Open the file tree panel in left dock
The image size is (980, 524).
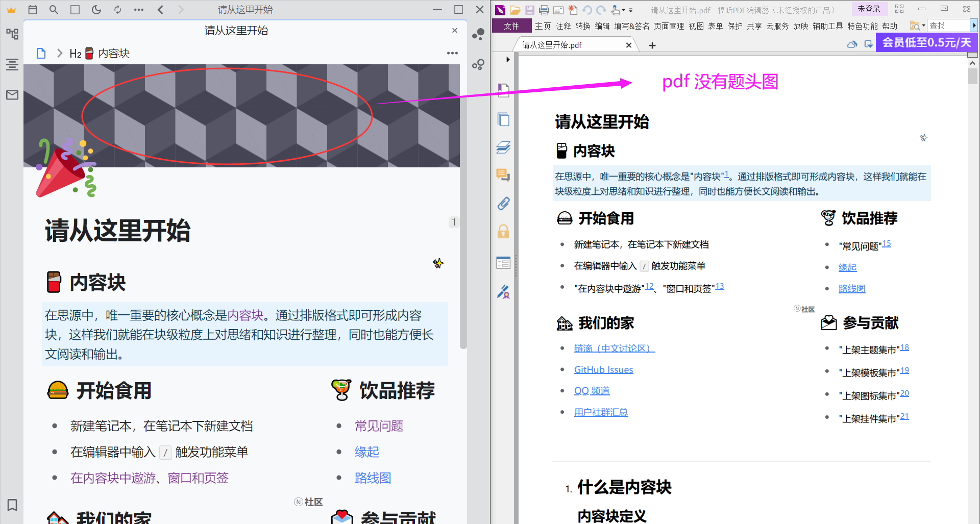[x=12, y=34]
